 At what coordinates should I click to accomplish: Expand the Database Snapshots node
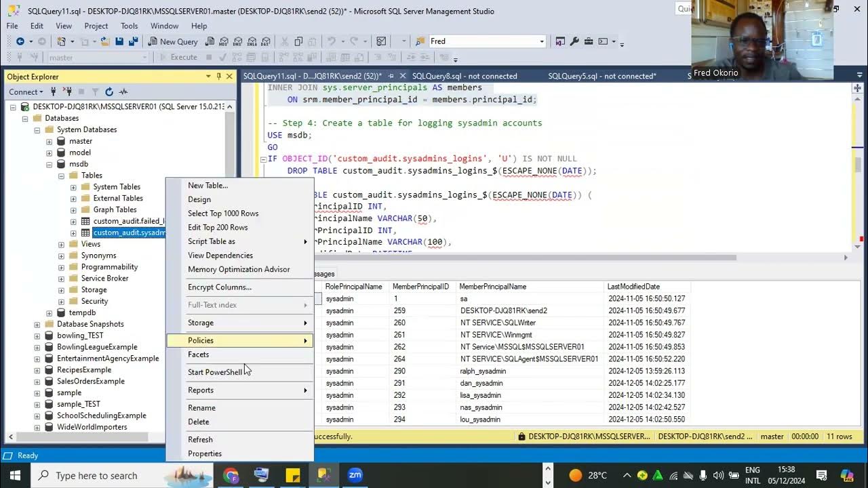point(37,324)
